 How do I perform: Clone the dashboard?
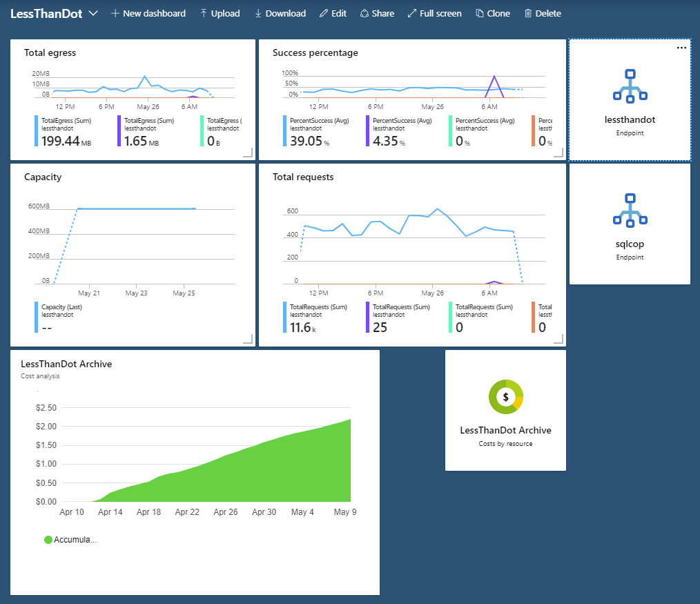(493, 13)
